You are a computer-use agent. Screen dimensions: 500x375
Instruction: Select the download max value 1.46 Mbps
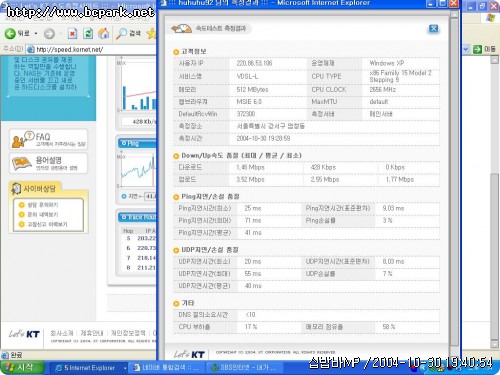(250, 167)
